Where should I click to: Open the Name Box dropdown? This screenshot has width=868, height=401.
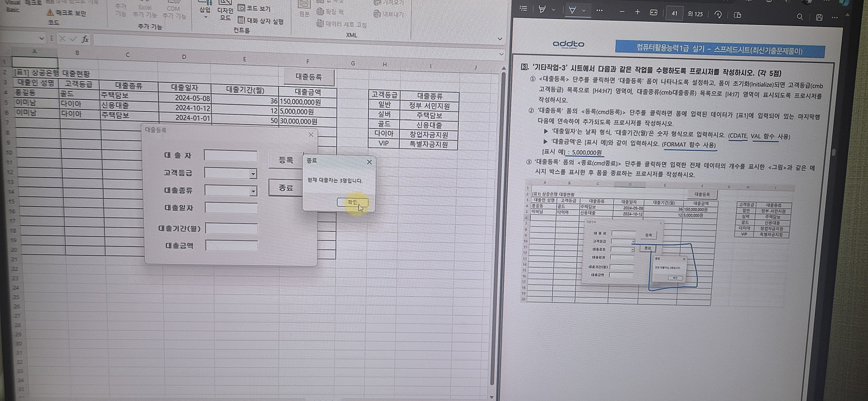point(42,39)
